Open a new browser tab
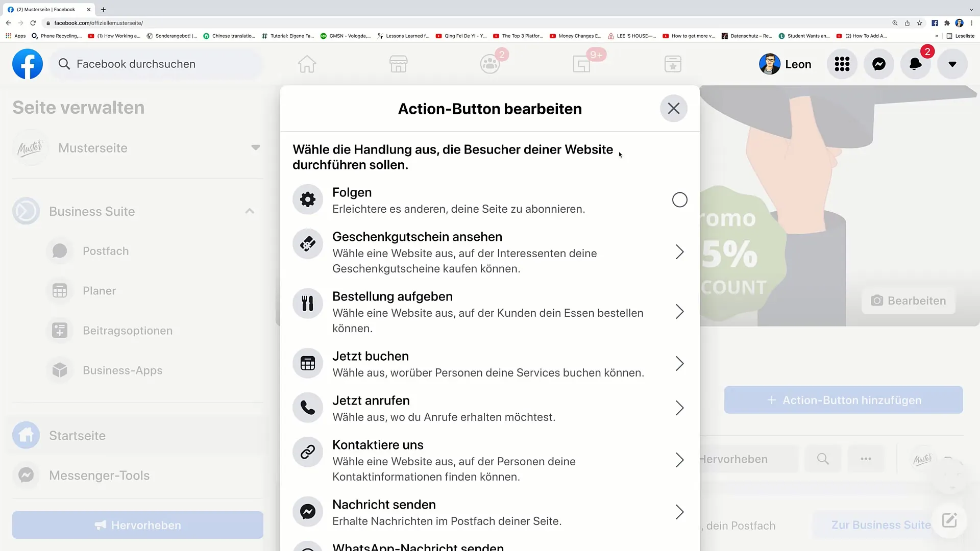 click(x=103, y=9)
